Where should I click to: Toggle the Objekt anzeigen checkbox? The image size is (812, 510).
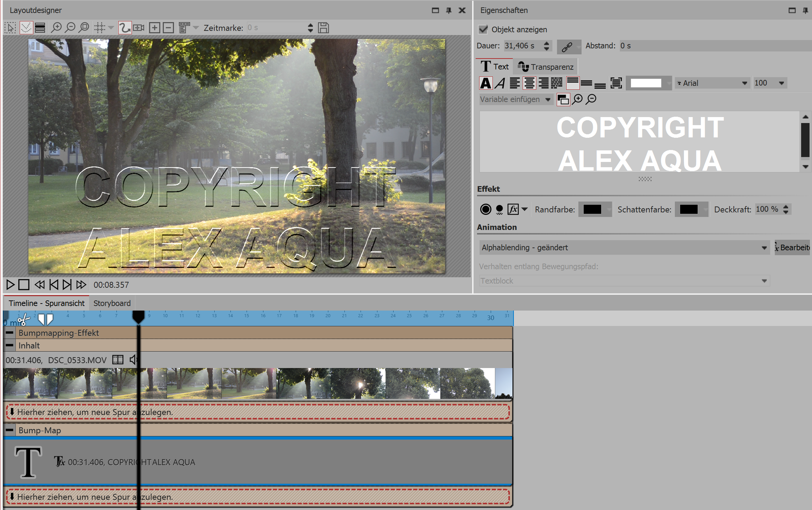click(483, 29)
